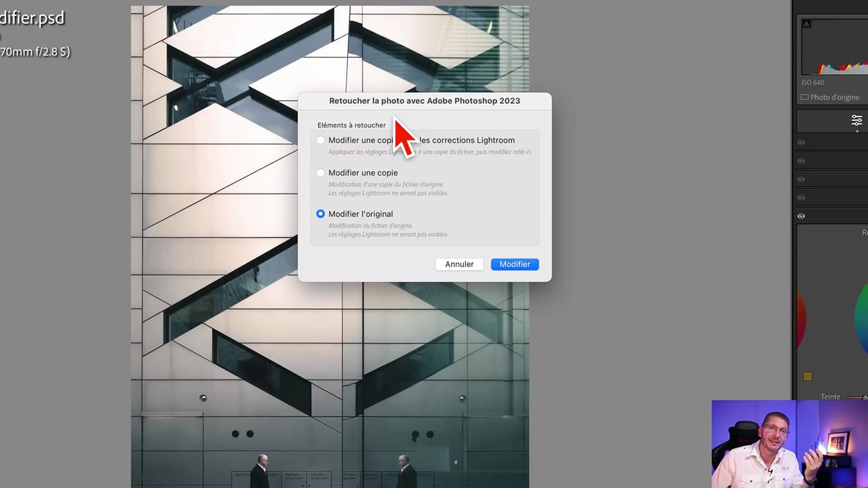This screenshot has height=488, width=868.
Task: Click the 'Eléments à retoucher' label
Action: coord(352,125)
